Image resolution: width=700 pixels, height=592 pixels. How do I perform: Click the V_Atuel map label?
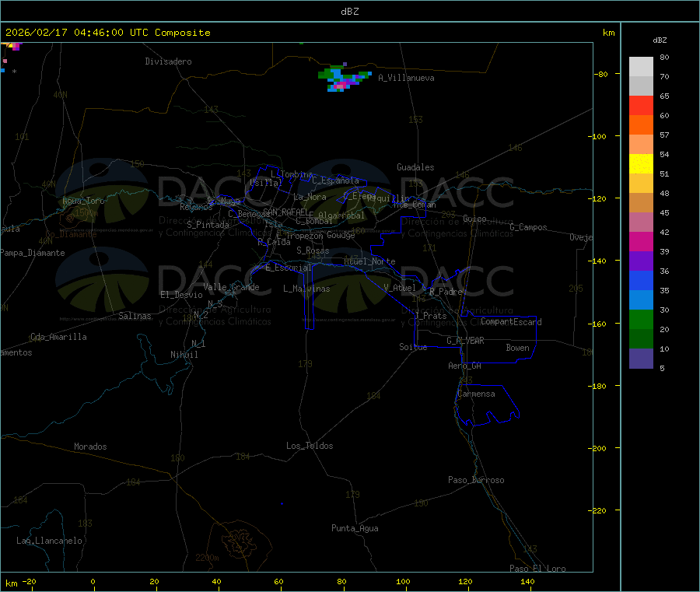tap(400, 288)
